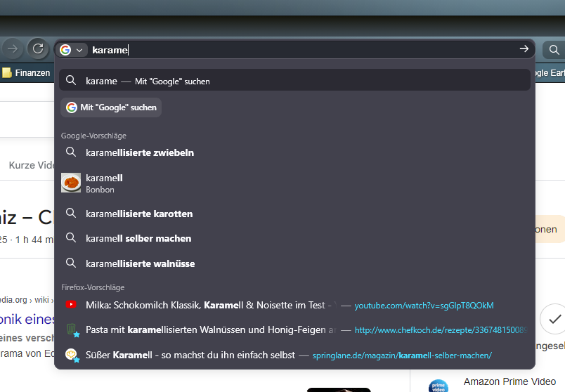This screenshot has width=565, height=392.
Task: Select suggestion "karamell selber machen"
Action: coord(138,239)
